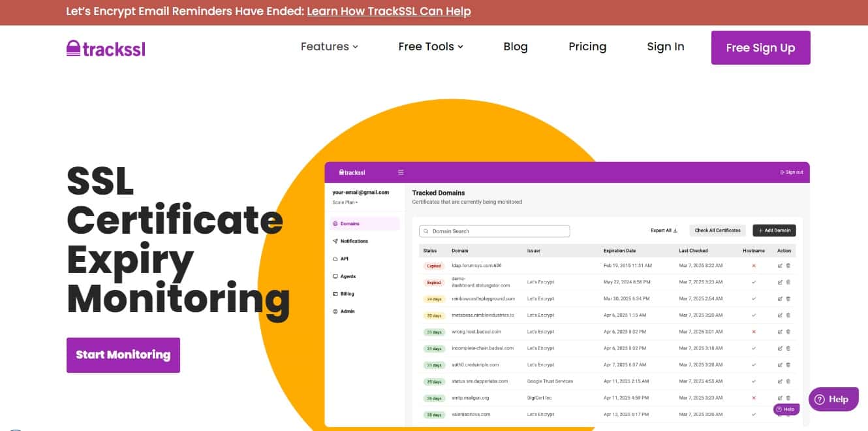This screenshot has height=431, width=868.
Task: Click the trackssl logo inside the dashboard bar
Action: (x=352, y=172)
